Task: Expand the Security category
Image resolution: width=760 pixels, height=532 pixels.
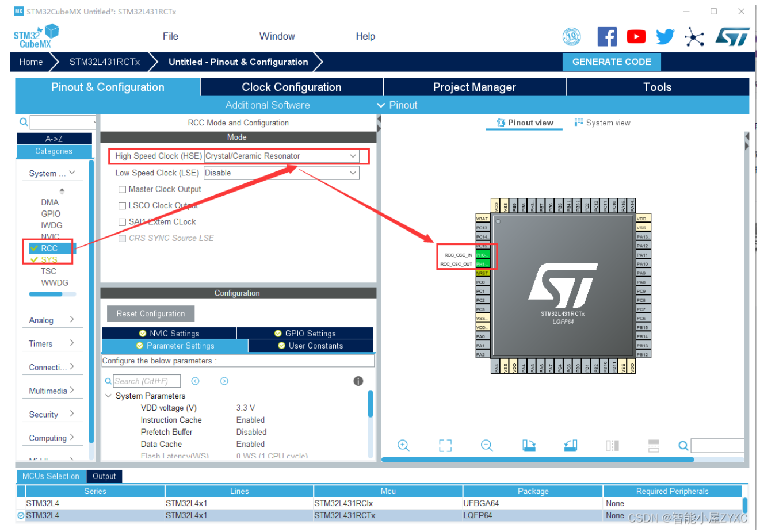Action: click(52, 414)
